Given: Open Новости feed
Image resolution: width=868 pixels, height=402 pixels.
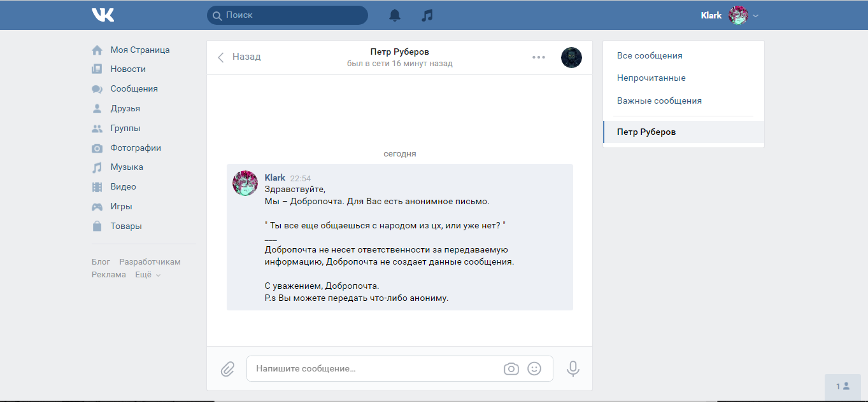Looking at the screenshot, I should pyautogui.click(x=128, y=69).
